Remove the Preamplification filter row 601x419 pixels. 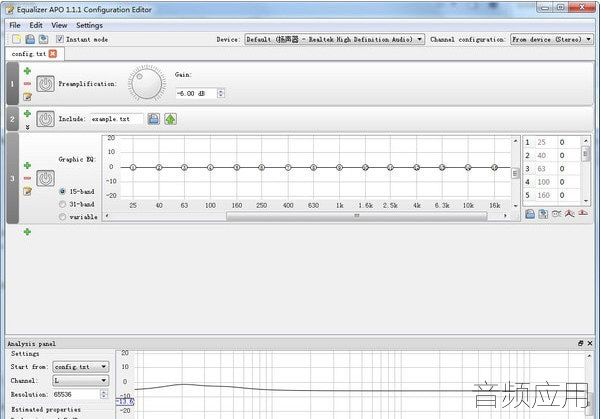click(x=27, y=84)
